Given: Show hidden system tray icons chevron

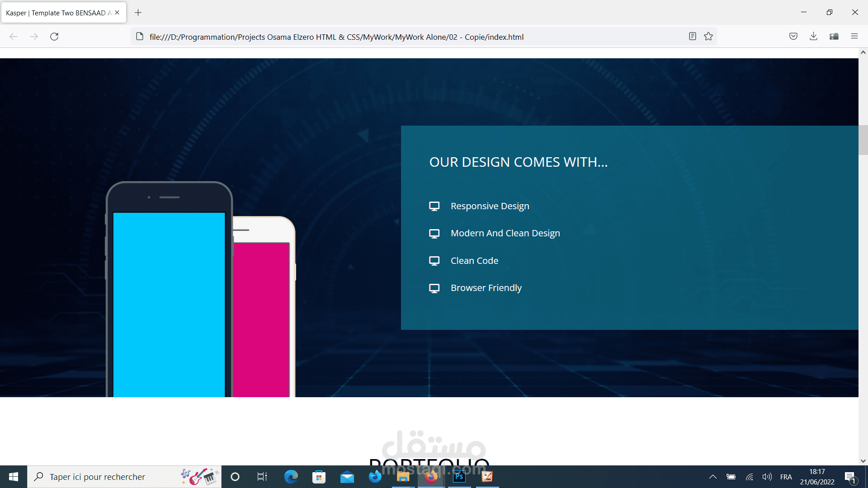Looking at the screenshot, I should [x=712, y=477].
